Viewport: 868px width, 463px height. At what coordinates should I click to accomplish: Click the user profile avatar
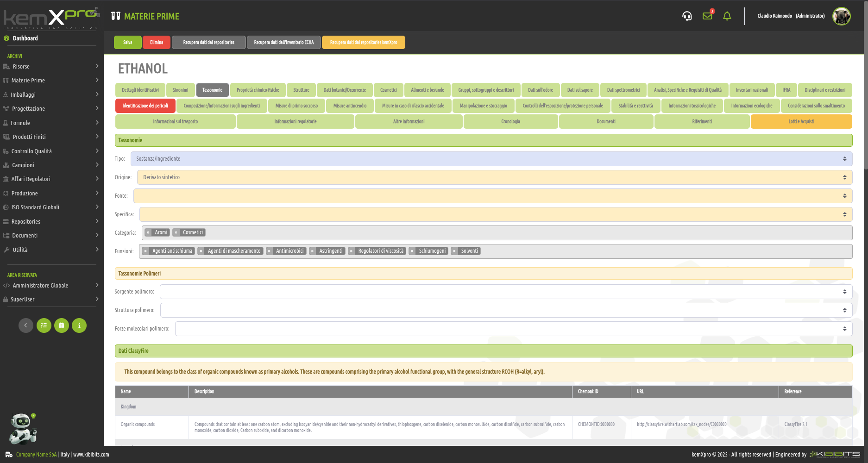(x=841, y=16)
